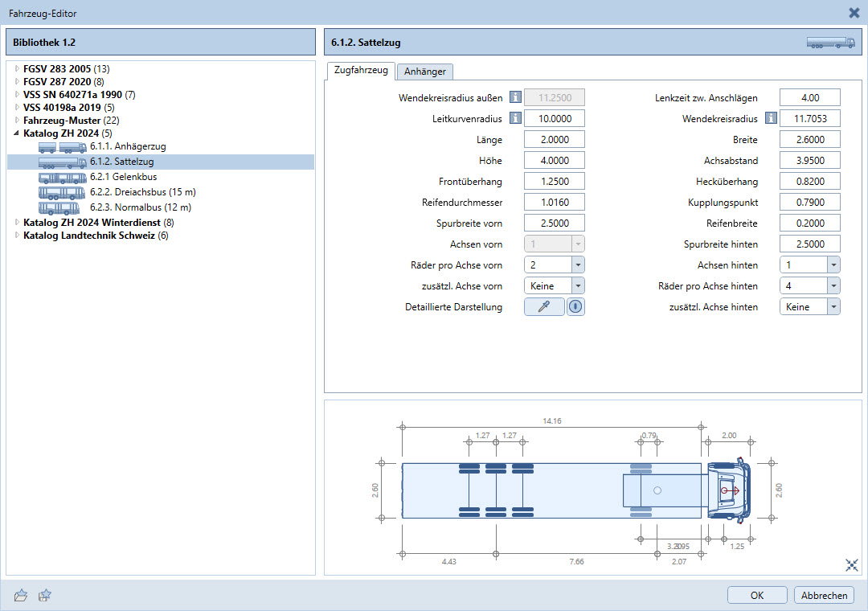This screenshot has width=868, height=611.
Task: Click the save library star folder icon
Action: [x=46, y=595]
